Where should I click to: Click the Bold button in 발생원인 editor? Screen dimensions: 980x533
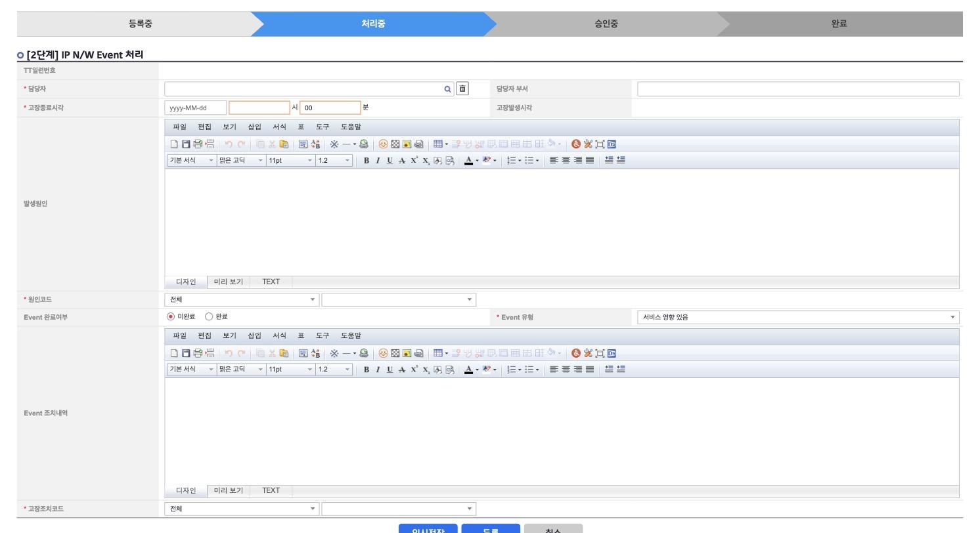pyautogui.click(x=367, y=160)
